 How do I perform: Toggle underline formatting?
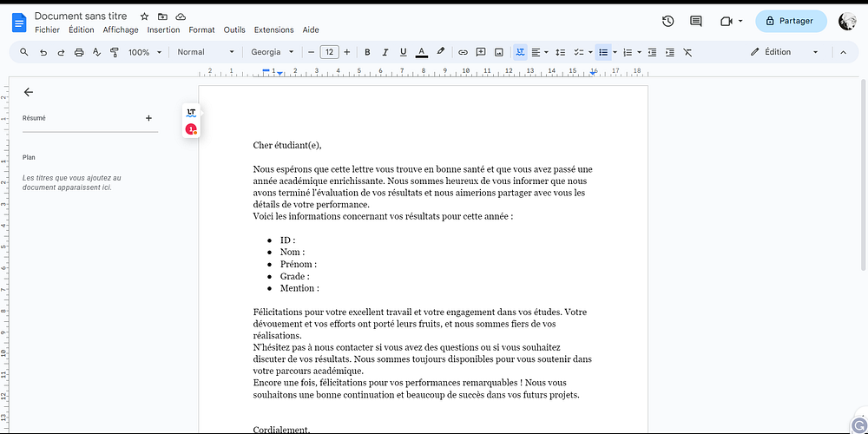pyautogui.click(x=403, y=53)
